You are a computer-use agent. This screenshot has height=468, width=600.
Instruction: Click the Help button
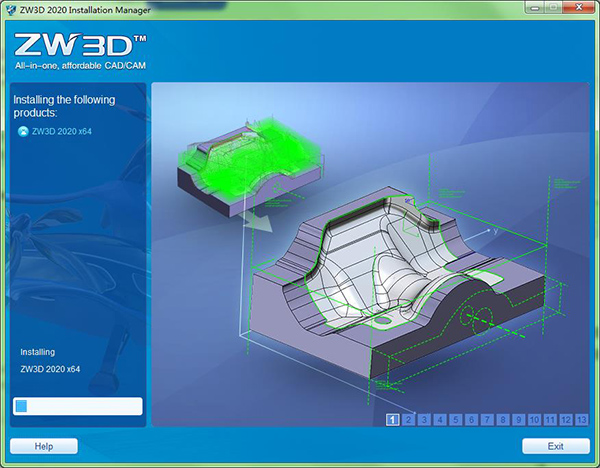click(43, 446)
